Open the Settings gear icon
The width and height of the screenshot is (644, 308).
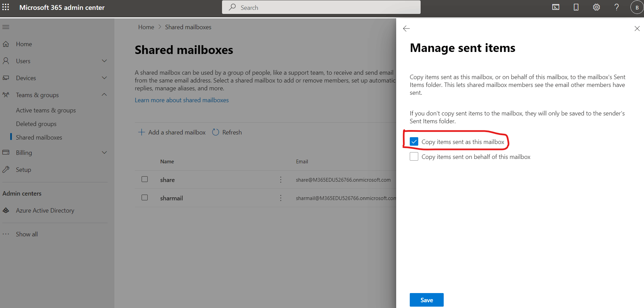pos(596,7)
